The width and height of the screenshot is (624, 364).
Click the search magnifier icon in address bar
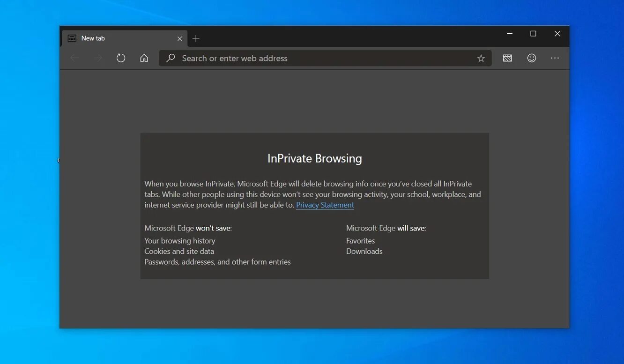(x=171, y=58)
